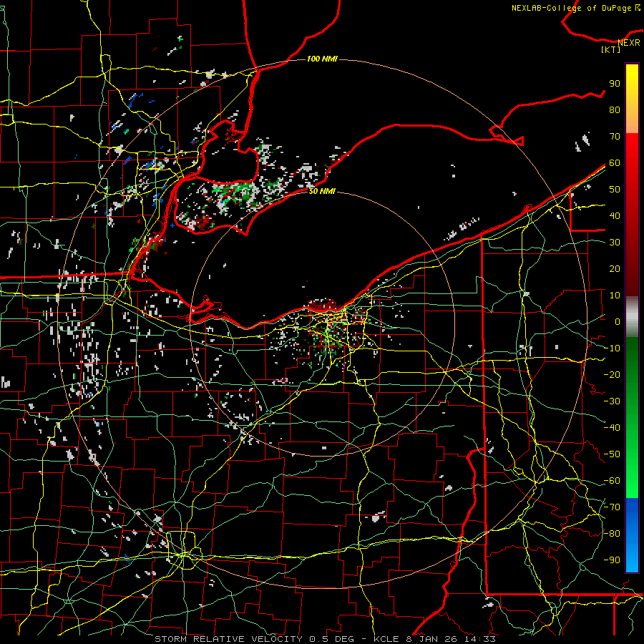Click the 100 NMI range ring label
Image resolution: width=644 pixels, height=644 pixels.
[322, 59]
